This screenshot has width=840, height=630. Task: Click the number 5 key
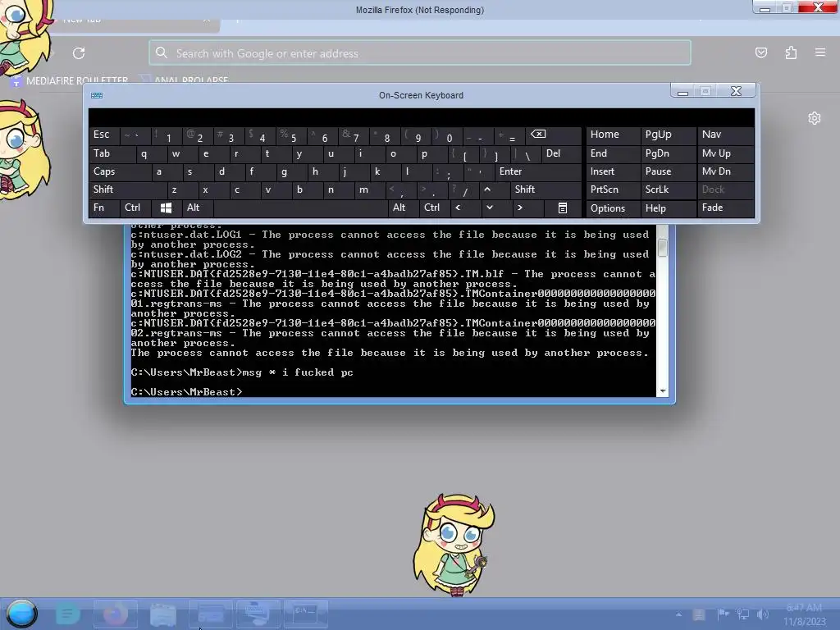[290, 135]
